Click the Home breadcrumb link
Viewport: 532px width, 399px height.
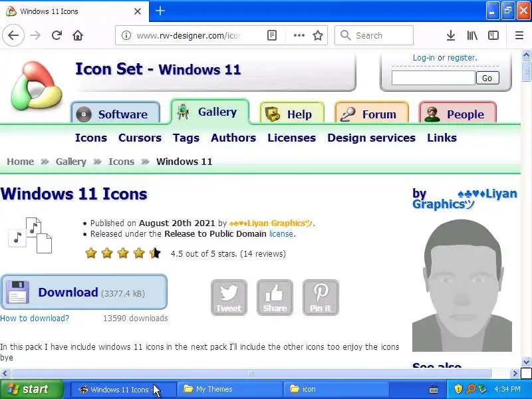click(x=21, y=162)
